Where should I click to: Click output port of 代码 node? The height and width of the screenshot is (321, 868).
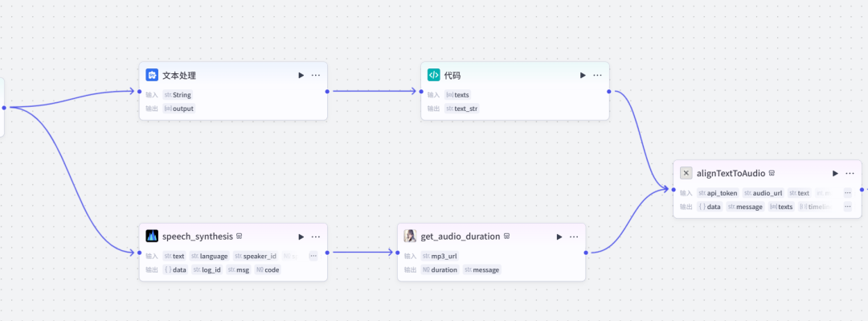[609, 91]
